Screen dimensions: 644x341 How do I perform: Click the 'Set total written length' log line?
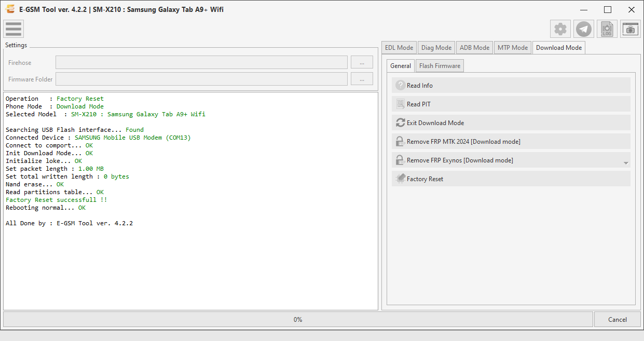click(67, 176)
